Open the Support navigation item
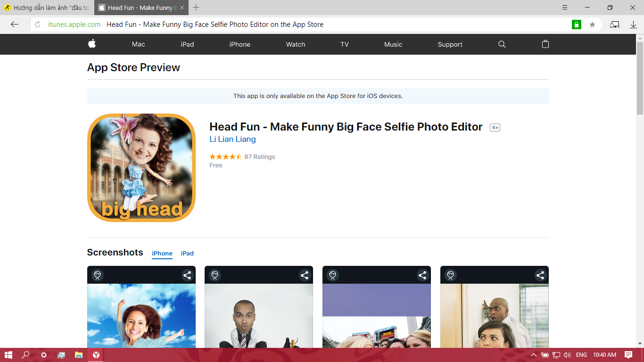 (450, 44)
